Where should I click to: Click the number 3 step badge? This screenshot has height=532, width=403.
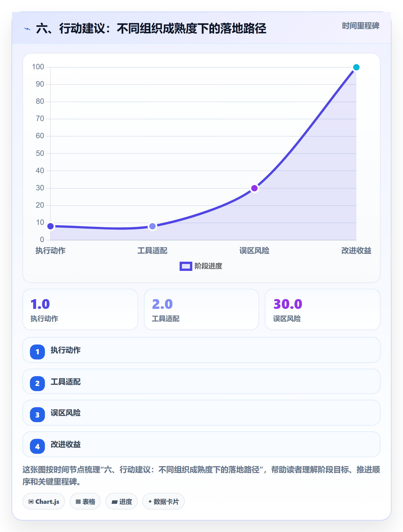coord(37,415)
